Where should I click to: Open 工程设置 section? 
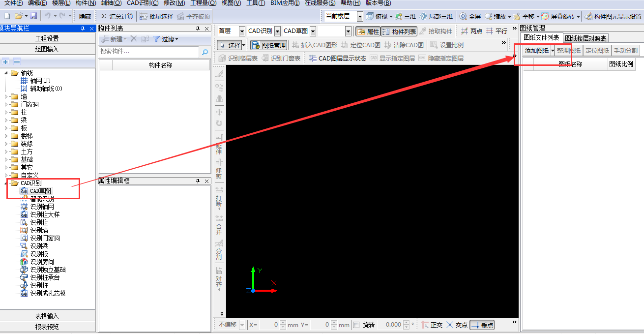(x=47, y=38)
